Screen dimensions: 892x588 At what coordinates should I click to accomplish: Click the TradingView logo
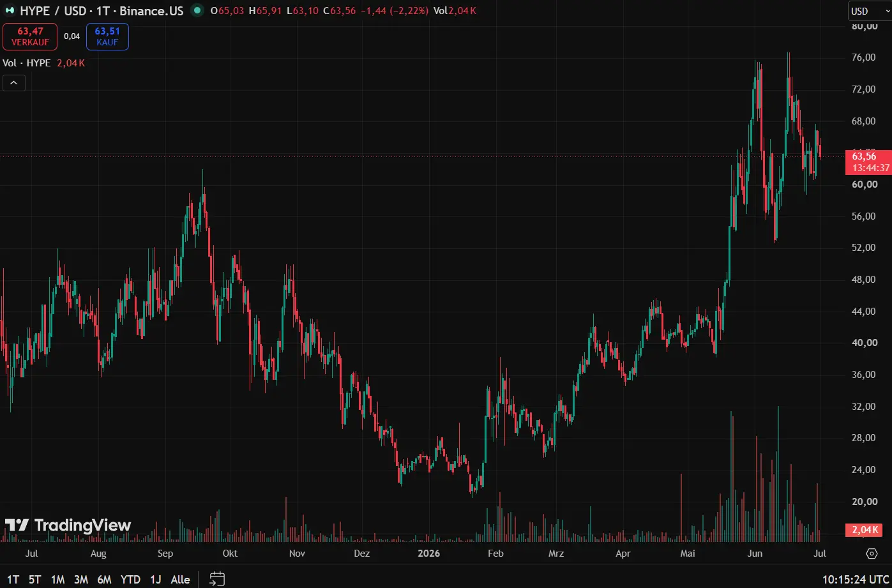pyautogui.click(x=68, y=525)
